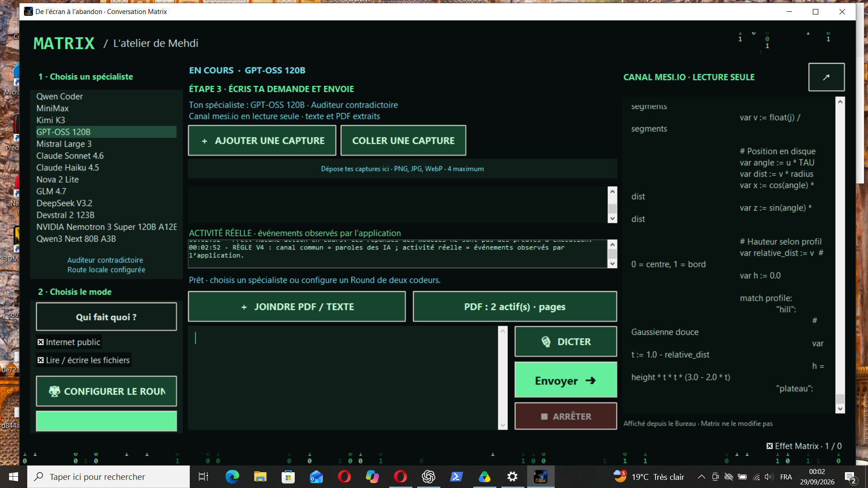The height and width of the screenshot is (488, 868).
Task: Open ChatGPT app from the taskbar
Action: pos(428,477)
